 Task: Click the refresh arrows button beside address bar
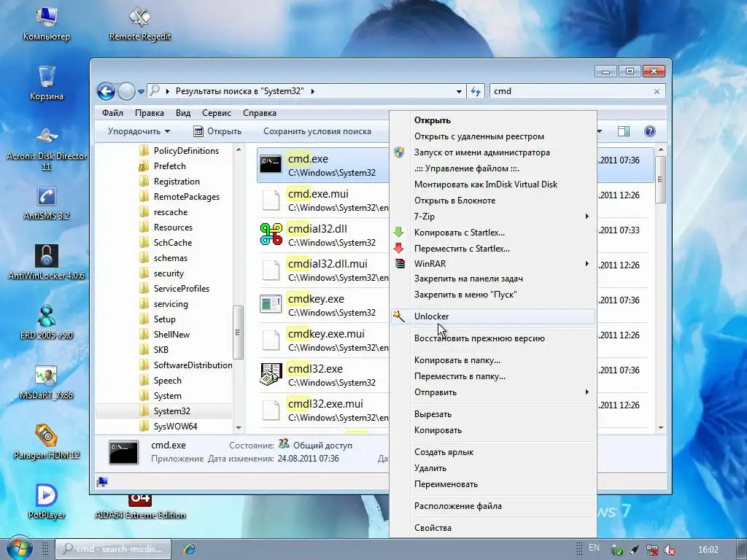click(476, 91)
